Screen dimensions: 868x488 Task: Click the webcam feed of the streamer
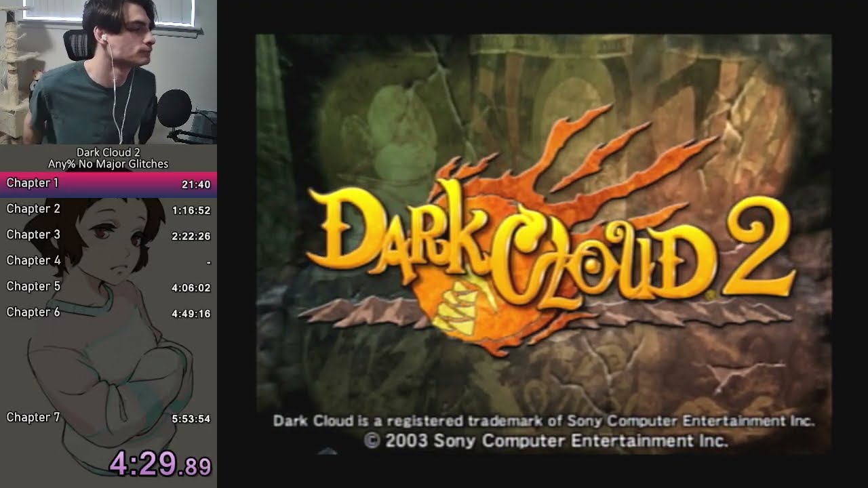pos(108,72)
